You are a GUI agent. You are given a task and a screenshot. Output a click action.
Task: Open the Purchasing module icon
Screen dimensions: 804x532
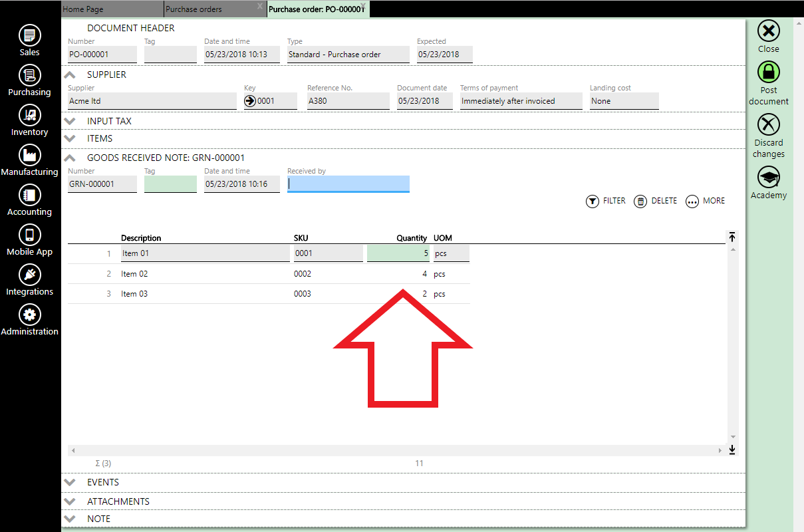[x=29, y=76]
